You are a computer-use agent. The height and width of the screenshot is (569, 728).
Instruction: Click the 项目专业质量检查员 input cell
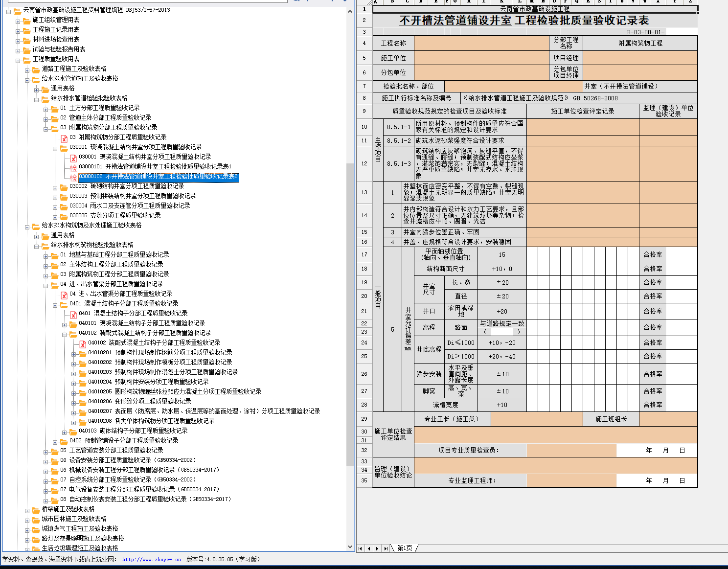click(x=571, y=450)
